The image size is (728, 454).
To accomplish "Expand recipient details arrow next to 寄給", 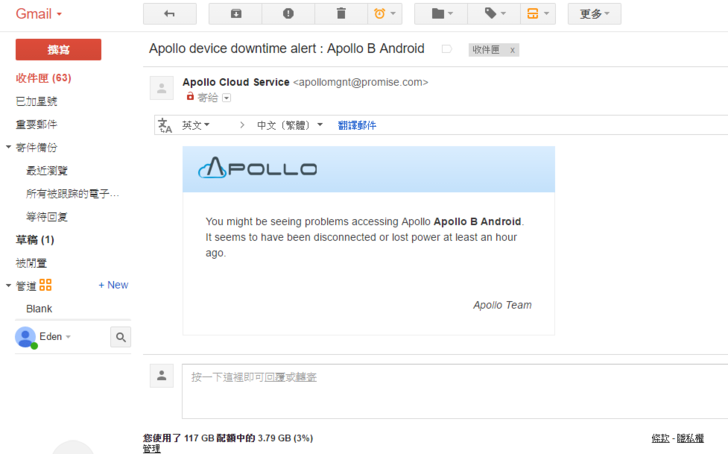I will click(226, 98).
